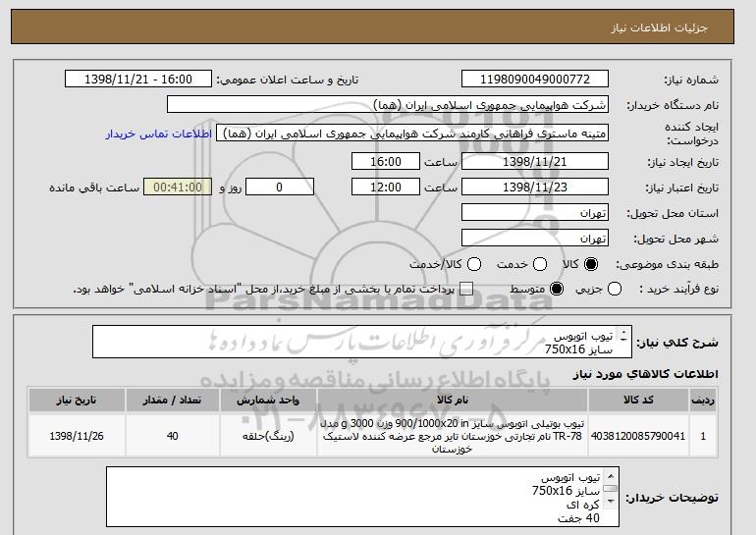Click the تیوب بوتیلی اتوبوس product name cell

[453, 437]
